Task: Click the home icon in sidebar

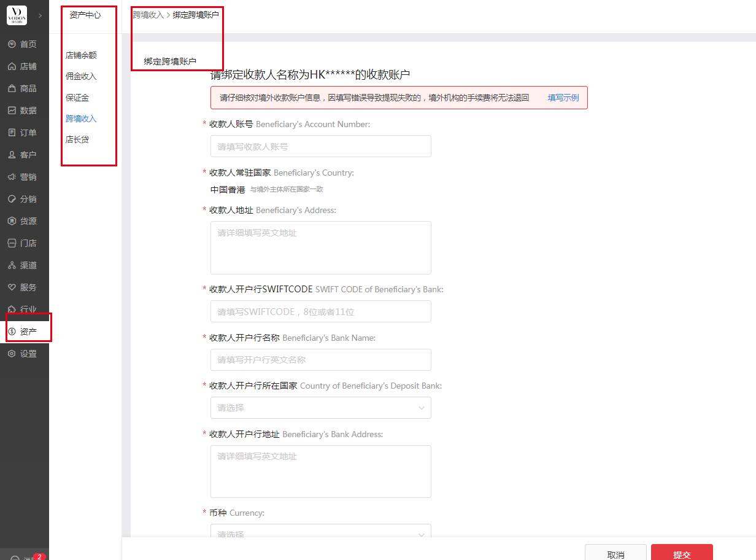Action: tap(12, 44)
